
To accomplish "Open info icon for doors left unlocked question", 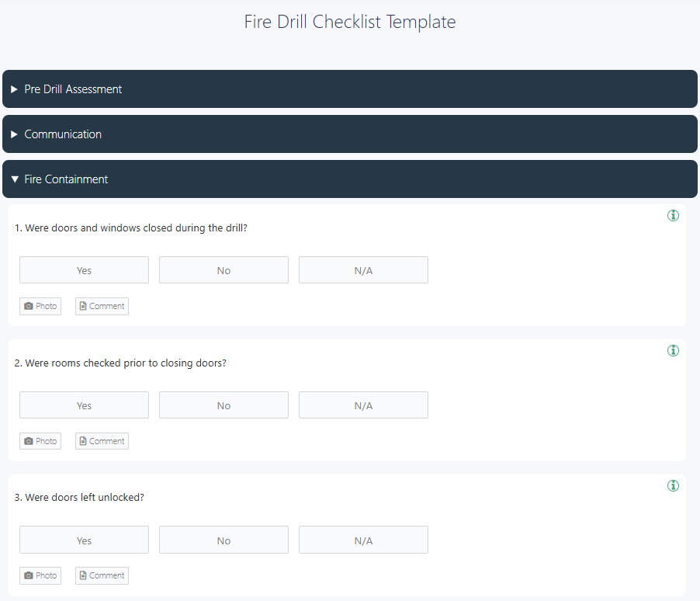I will tap(673, 485).
